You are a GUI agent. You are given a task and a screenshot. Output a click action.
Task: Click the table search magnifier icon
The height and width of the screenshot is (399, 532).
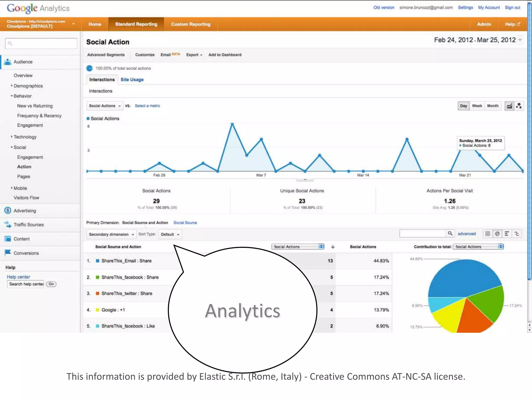click(450, 234)
